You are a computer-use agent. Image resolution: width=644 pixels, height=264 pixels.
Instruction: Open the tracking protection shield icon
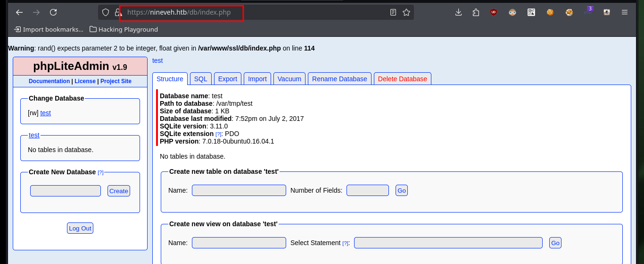click(x=106, y=12)
